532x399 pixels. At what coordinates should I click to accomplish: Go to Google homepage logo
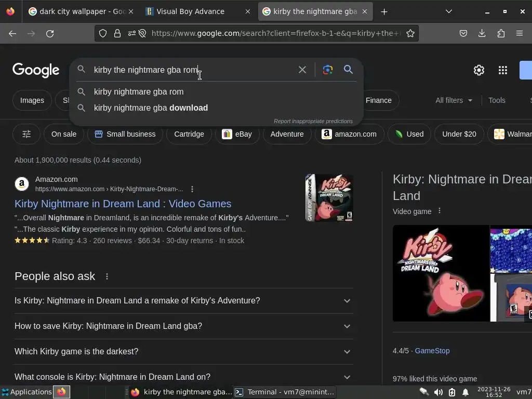click(36, 70)
